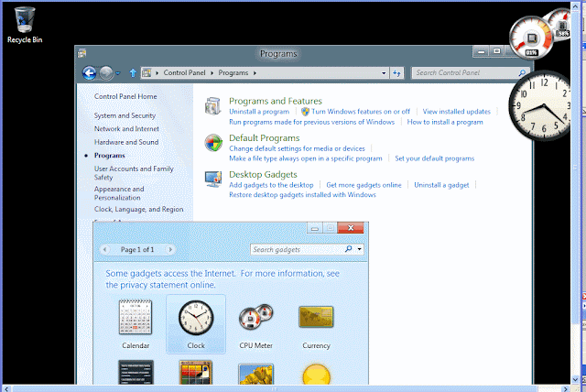This screenshot has height=392, width=586.
Task: Click the magnifier icon in Search Control Panel
Action: pos(522,73)
